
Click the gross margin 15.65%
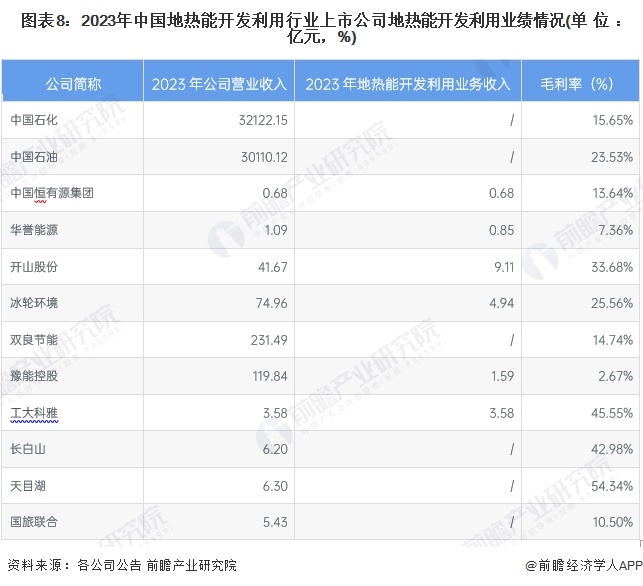[613, 120]
